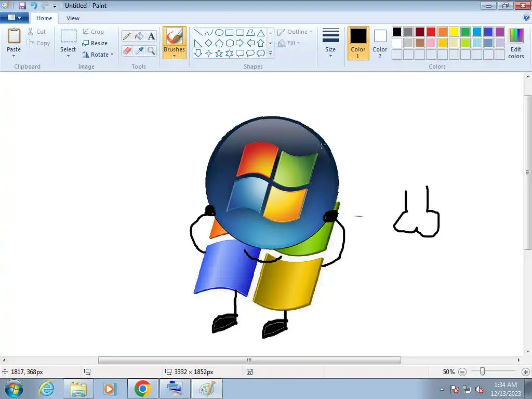Activate Color 1 foreground selector

(x=358, y=43)
